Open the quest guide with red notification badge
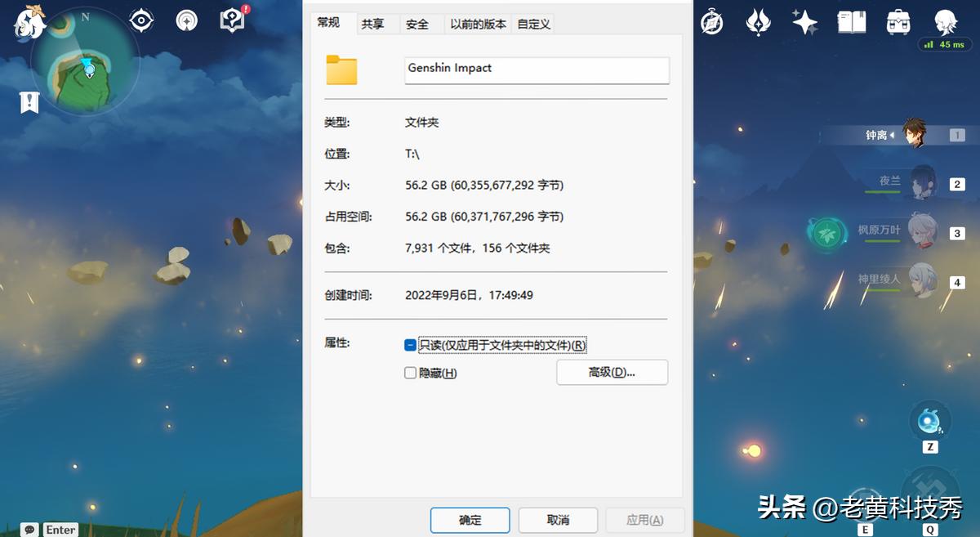980x537 pixels. tap(232, 20)
